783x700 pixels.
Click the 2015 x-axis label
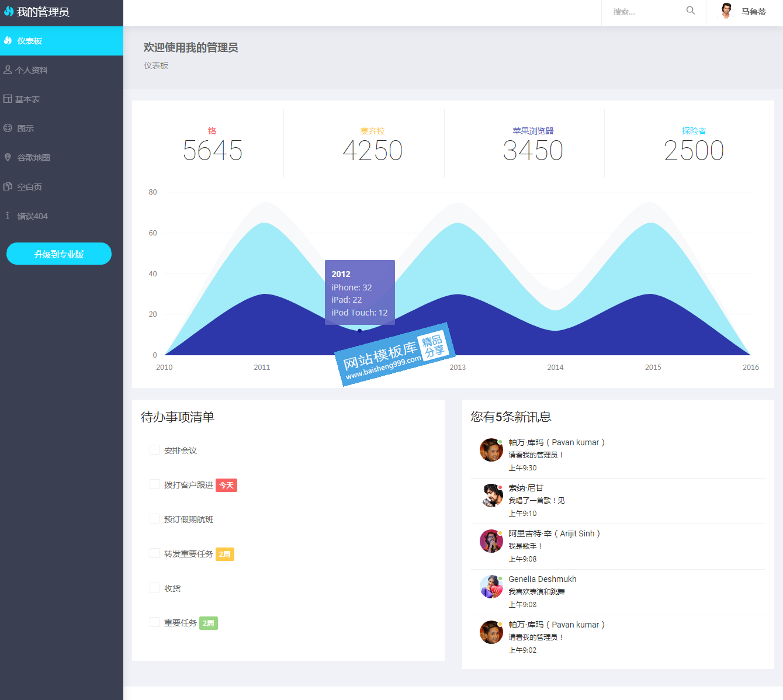(x=653, y=368)
